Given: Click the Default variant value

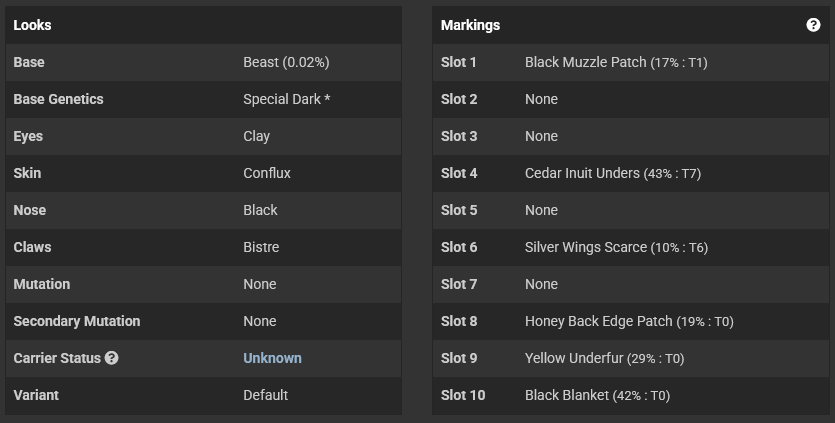Looking at the screenshot, I should (x=266, y=395).
